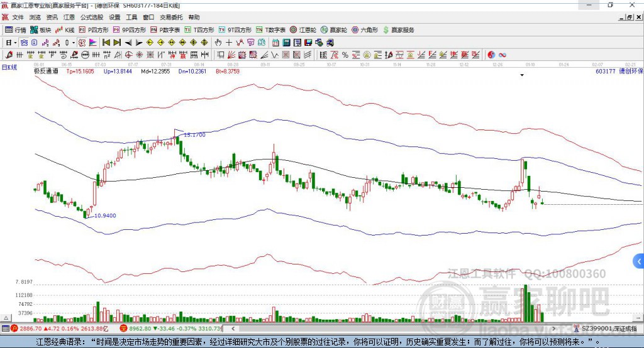Click the colored flag icon in toolbar
Image resolution: width=644 pixels, height=348 pixels.
tap(93, 43)
